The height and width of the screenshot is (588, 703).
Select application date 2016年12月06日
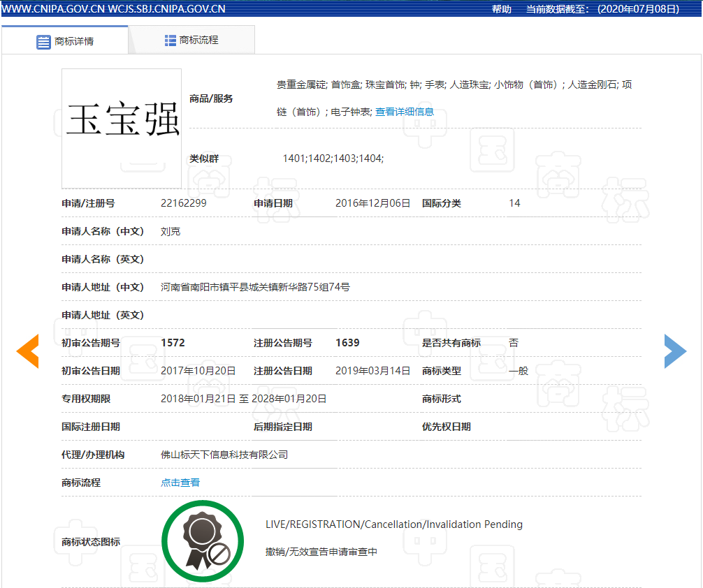pos(372,203)
